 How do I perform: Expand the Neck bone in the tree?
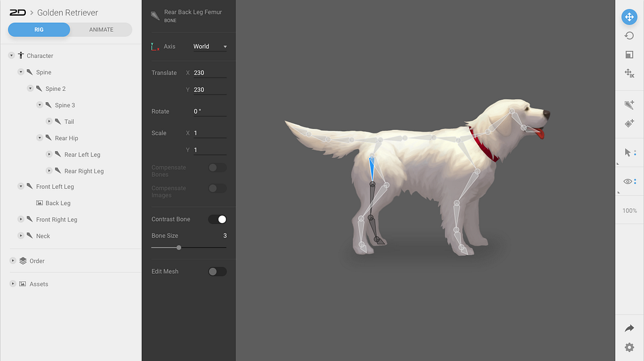[20, 236]
